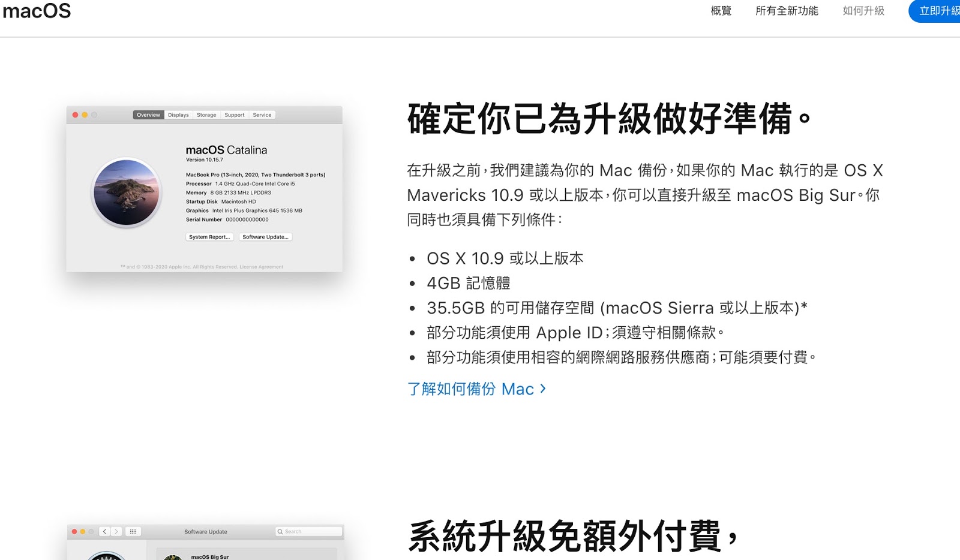This screenshot has width=960, height=560.
Task: Click the '4GB 記憶體' bullet
Action: 469,283
